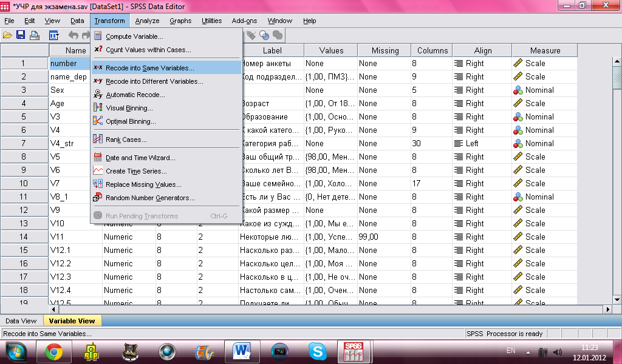Click the Undo arrow in toolbar
The width and height of the screenshot is (622, 364).
(x=73, y=35)
